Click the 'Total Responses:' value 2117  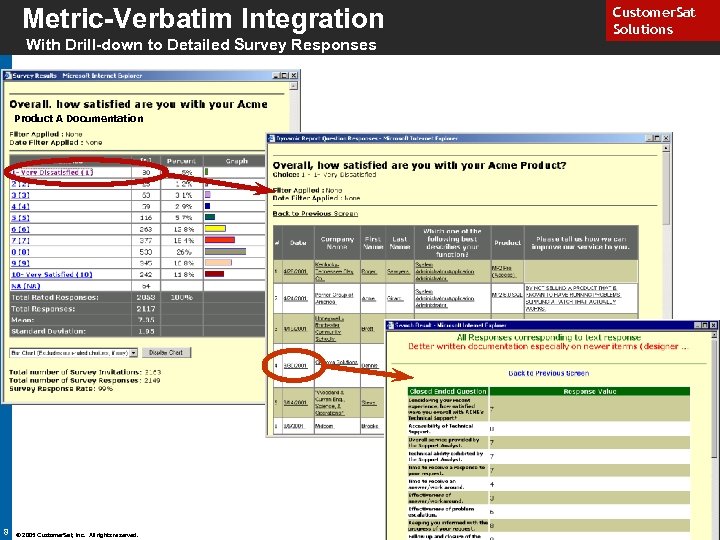[146, 309]
